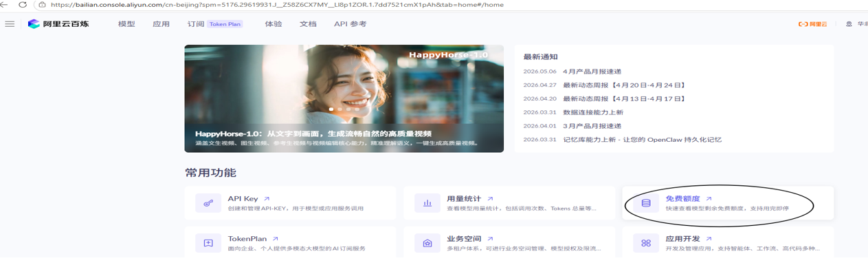Click the active white carousel indicator dot
The height and width of the screenshot is (263, 868).
coord(331,109)
